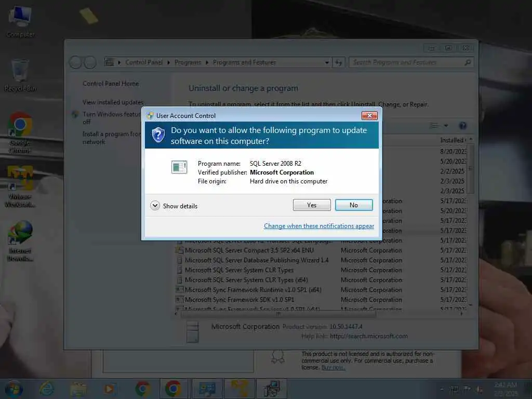Image resolution: width=532 pixels, height=399 pixels.
Task: Click Install a program from network
Action: [x=111, y=138]
